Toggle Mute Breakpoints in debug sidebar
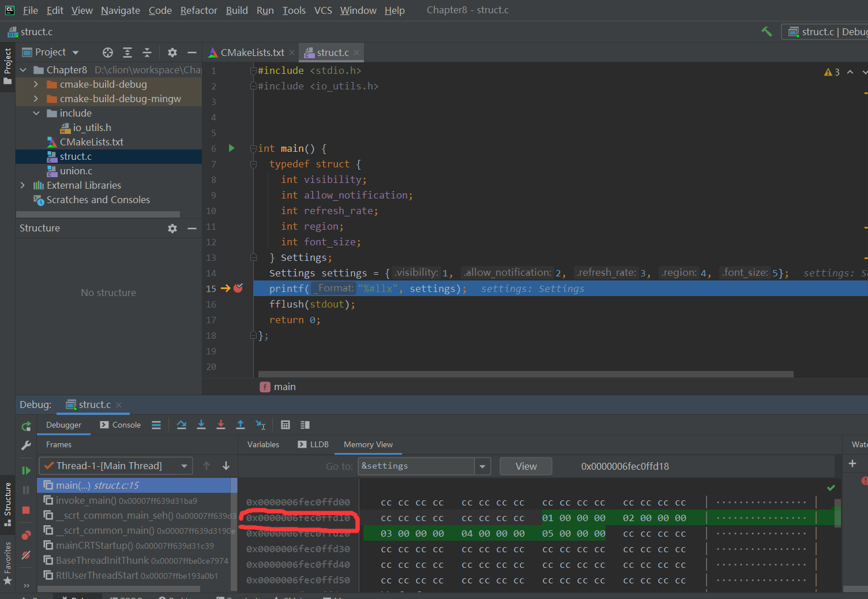 pos(26,555)
